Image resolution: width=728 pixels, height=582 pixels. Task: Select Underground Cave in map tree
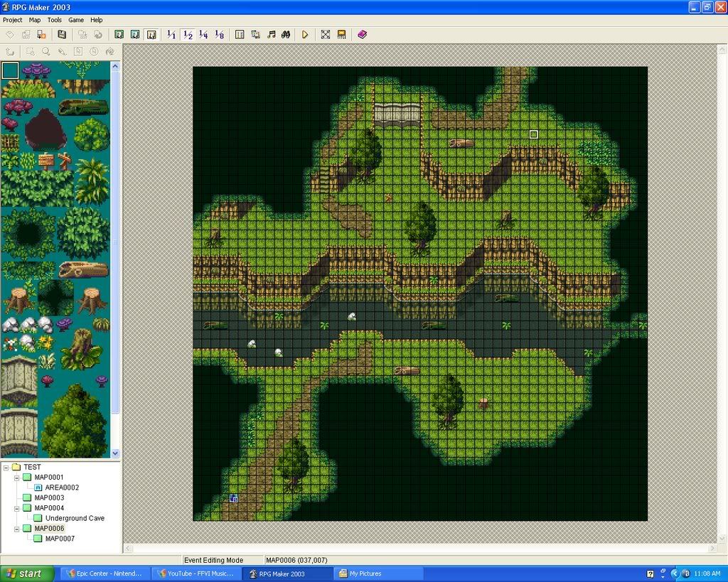coord(75,518)
